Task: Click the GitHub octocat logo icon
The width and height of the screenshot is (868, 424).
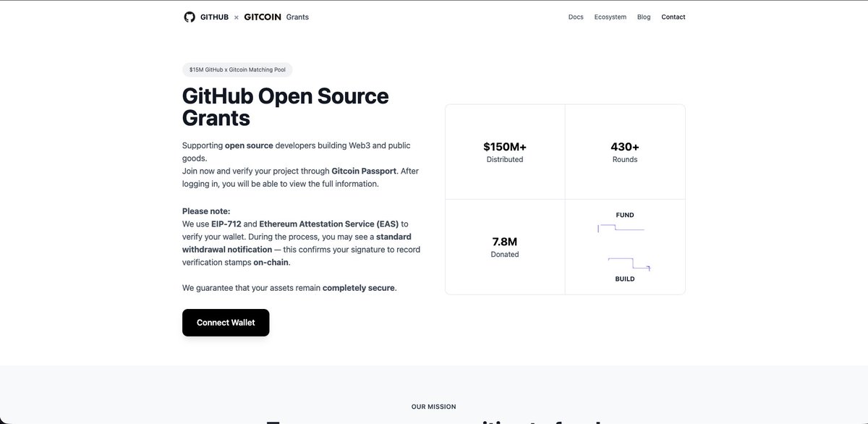Action: [190, 17]
